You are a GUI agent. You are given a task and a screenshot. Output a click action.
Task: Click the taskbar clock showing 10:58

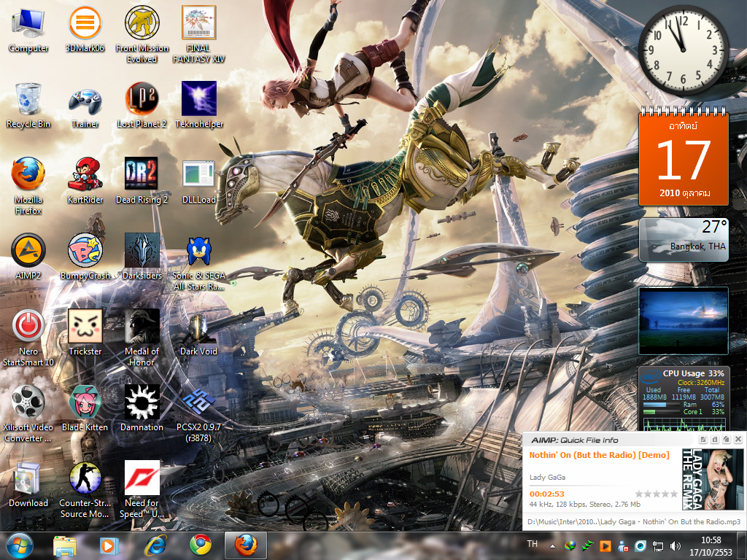[711, 546]
